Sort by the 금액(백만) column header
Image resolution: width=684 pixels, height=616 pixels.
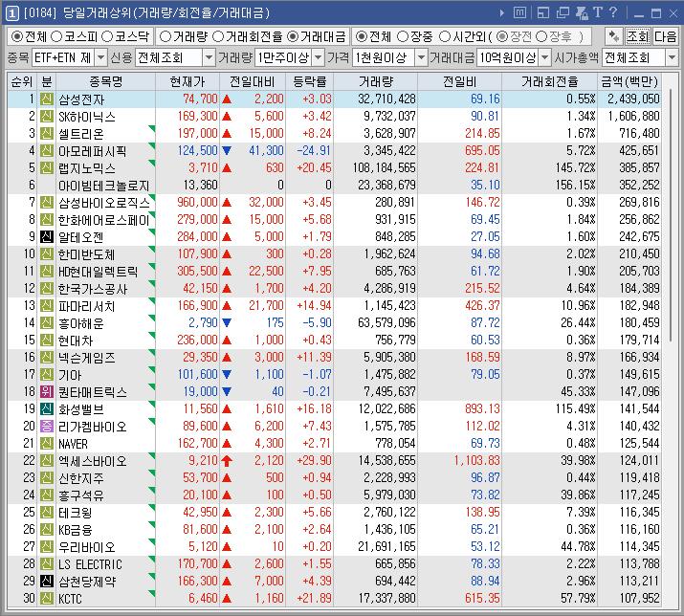coord(629,81)
